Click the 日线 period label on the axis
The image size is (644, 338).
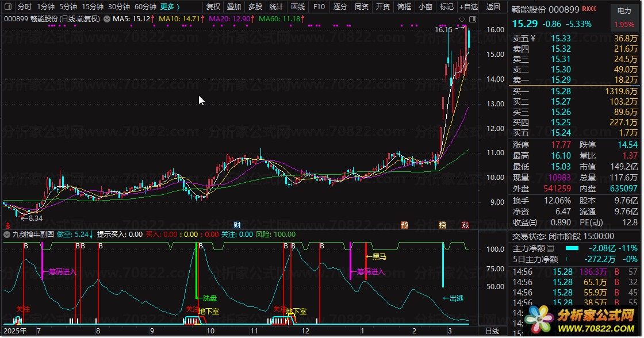(492, 331)
